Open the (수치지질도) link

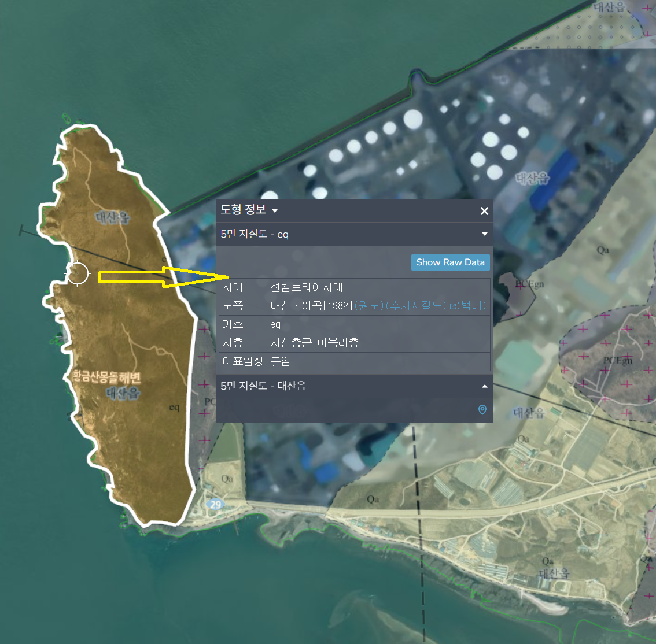(415, 306)
